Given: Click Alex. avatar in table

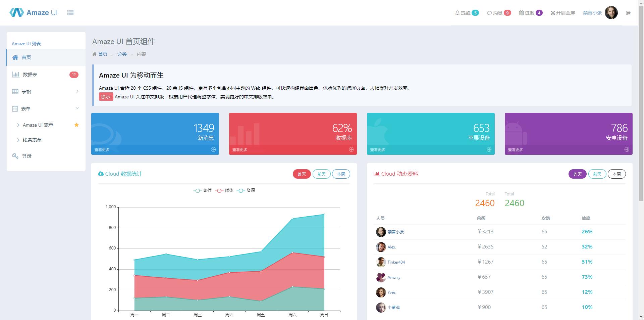Looking at the screenshot, I should coord(381,247).
